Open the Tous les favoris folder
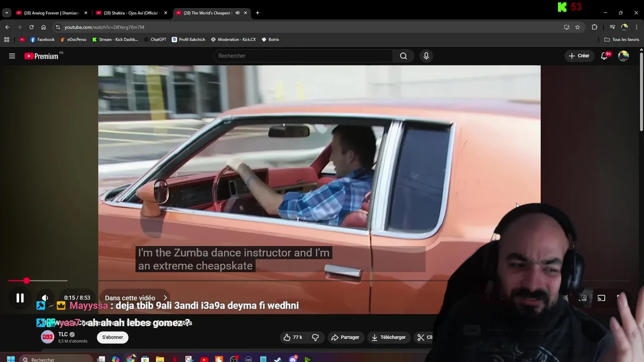The image size is (644, 362). coord(622,39)
